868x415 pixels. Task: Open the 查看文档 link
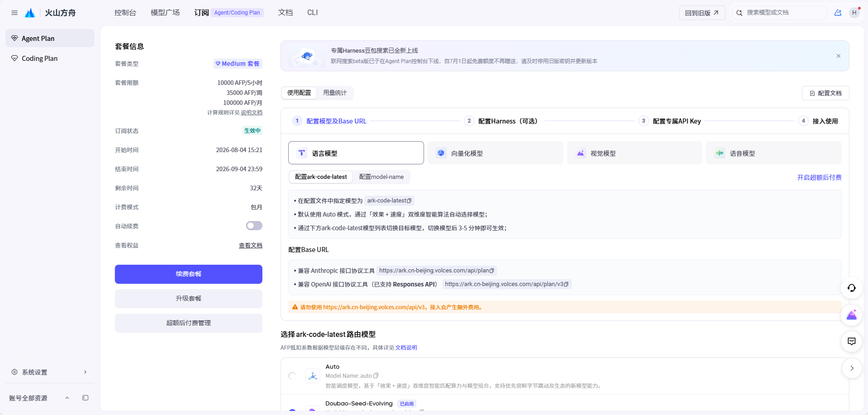(251, 246)
